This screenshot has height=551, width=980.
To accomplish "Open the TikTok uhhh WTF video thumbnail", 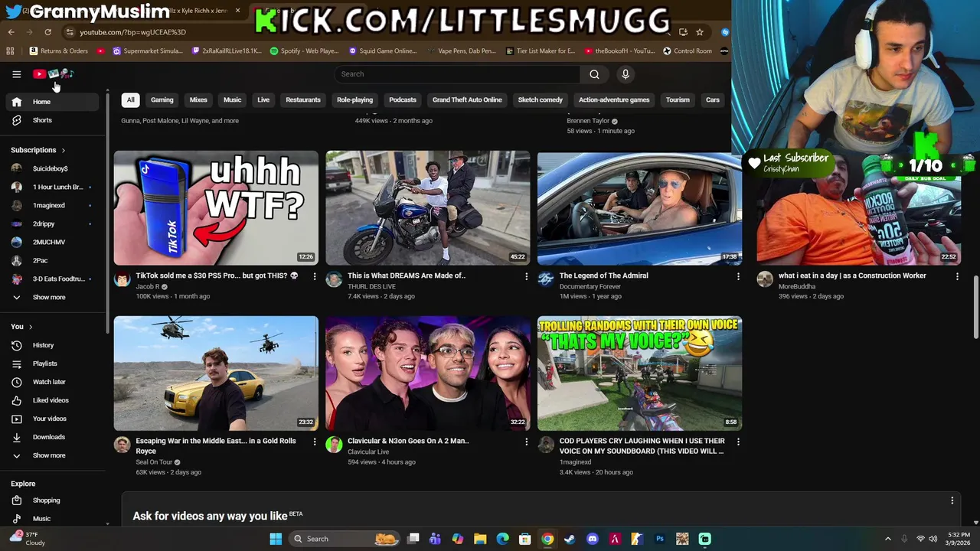I will [x=216, y=208].
